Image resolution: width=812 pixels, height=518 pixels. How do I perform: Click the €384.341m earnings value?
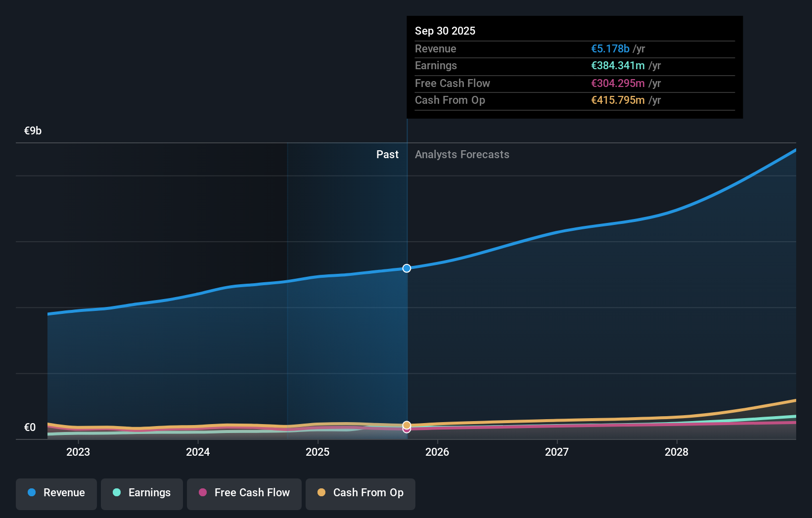click(618, 66)
